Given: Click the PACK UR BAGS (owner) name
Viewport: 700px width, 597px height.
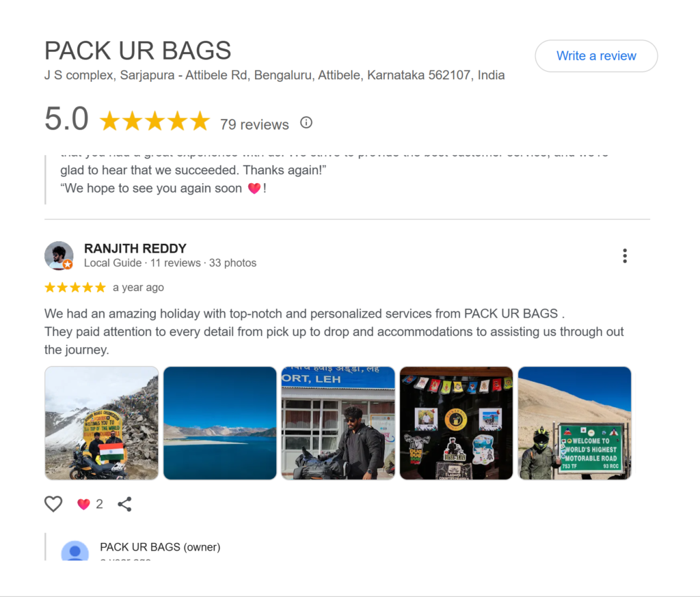Looking at the screenshot, I should pyautogui.click(x=160, y=547).
